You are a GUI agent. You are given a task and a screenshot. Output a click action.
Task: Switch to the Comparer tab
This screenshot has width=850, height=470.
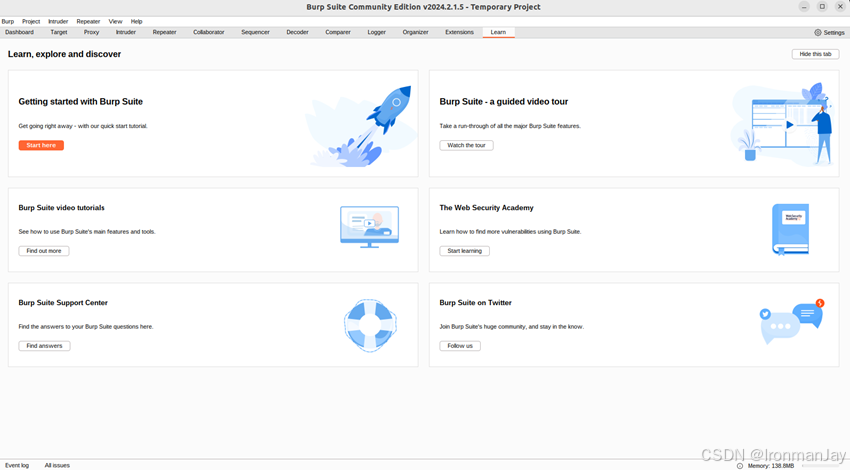[x=338, y=33]
